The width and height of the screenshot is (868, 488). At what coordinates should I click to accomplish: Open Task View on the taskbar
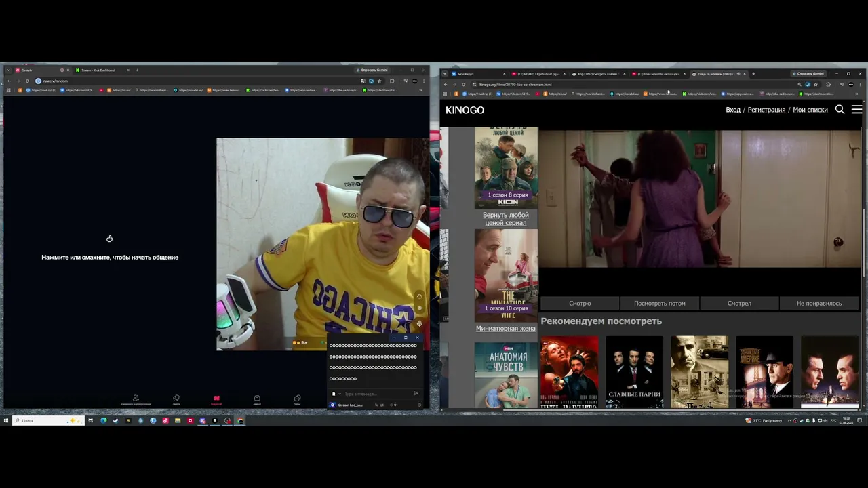90,420
